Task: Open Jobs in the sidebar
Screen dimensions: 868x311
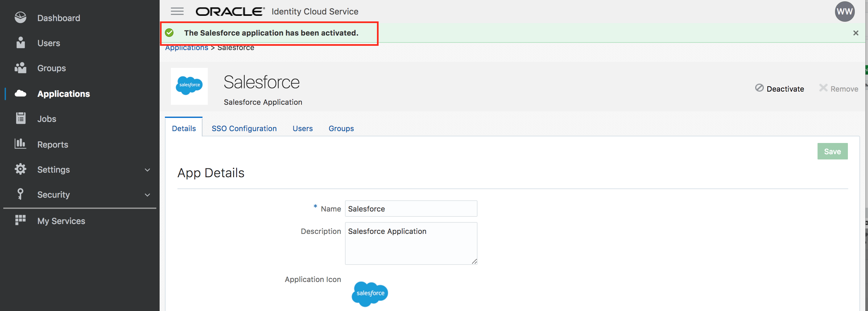Action: (46, 119)
